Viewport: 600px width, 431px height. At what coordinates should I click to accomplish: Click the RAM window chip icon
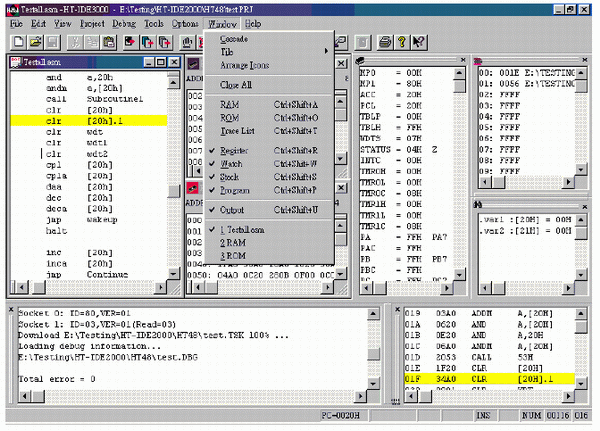(193, 64)
